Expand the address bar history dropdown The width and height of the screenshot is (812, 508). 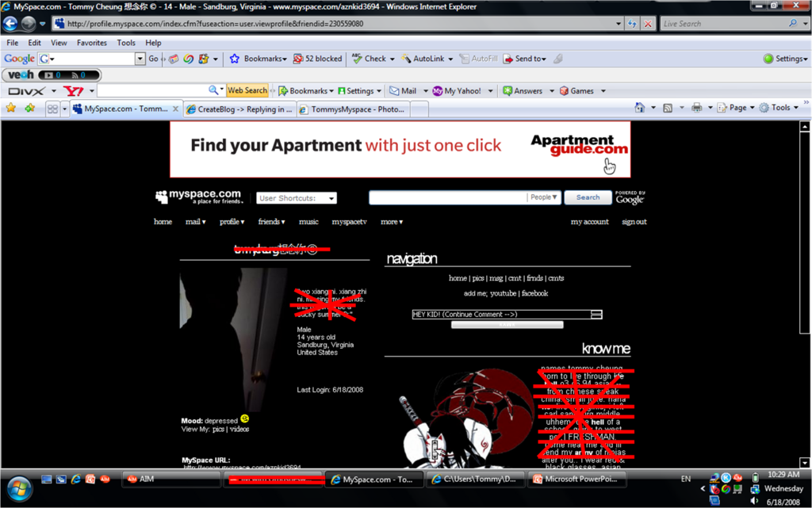[619, 24]
